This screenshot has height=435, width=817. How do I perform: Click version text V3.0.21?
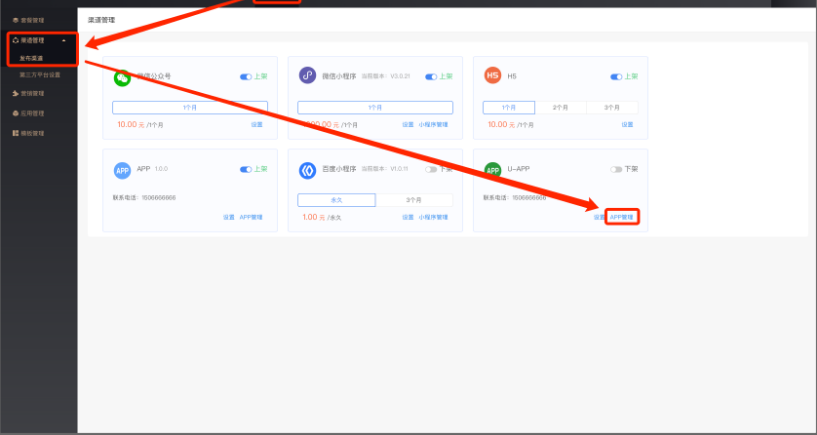[x=400, y=76]
